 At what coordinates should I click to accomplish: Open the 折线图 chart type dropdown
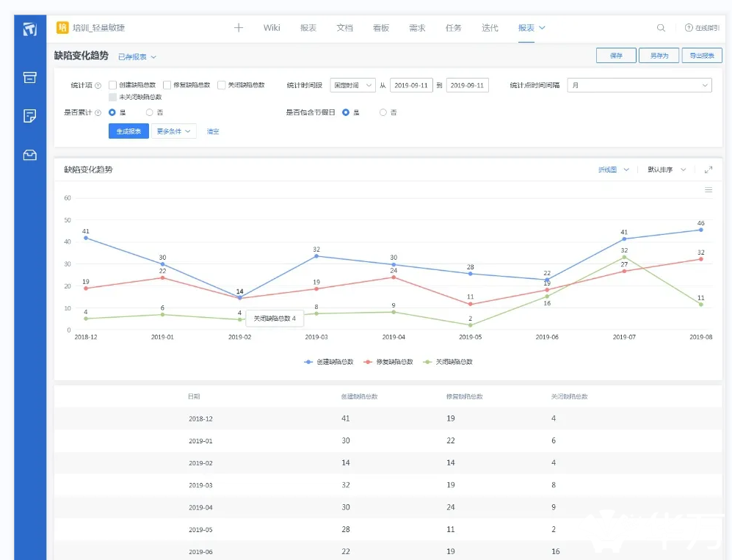(614, 170)
